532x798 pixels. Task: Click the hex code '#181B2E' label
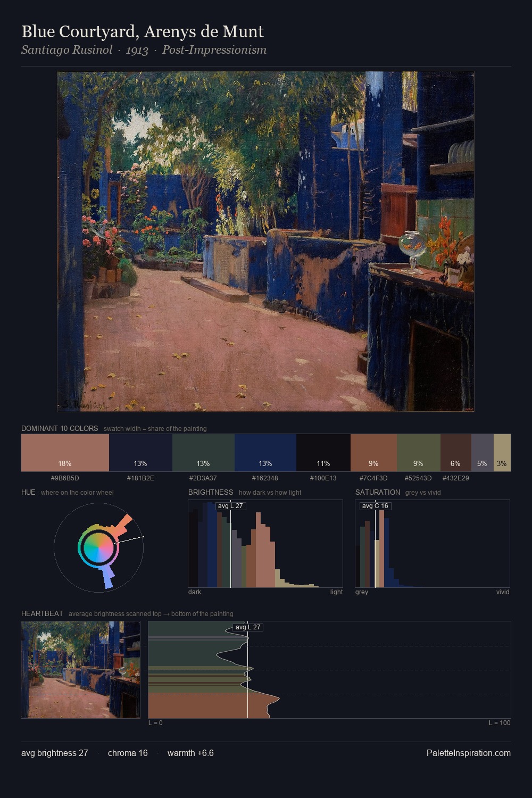pyautogui.click(x=140, y=478)
